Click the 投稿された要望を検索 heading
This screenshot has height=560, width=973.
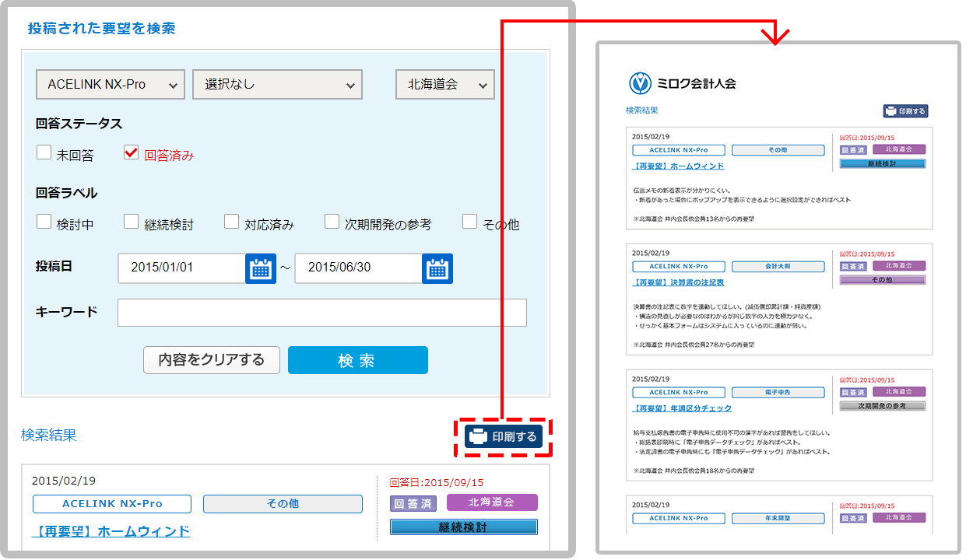(102, 29)
